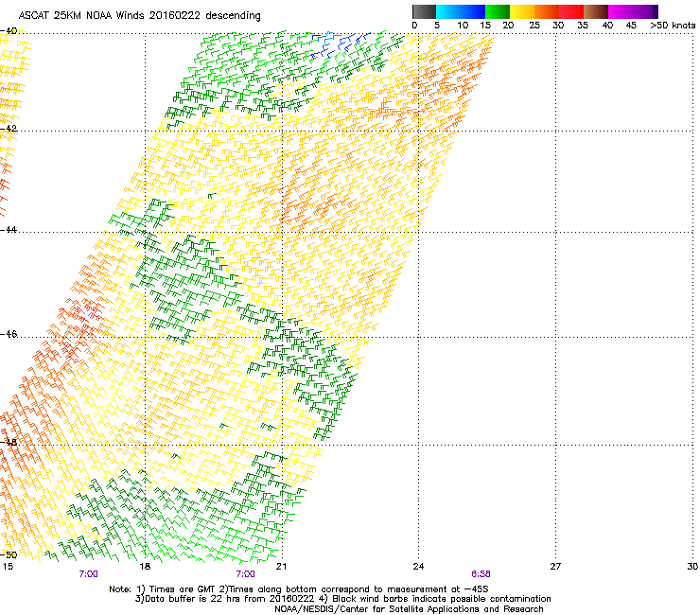
Task: Select the gray 0-5 knots color bar segment
Action: (424, 11)
